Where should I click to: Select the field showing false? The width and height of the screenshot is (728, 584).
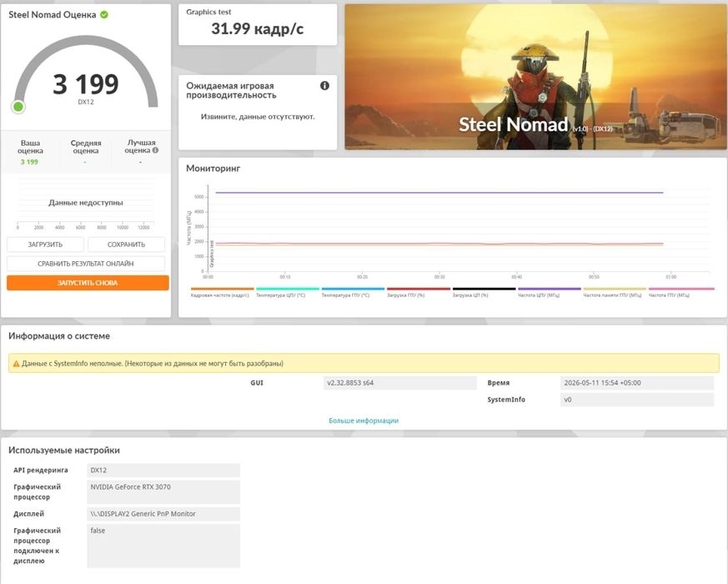tap(163, 546)
